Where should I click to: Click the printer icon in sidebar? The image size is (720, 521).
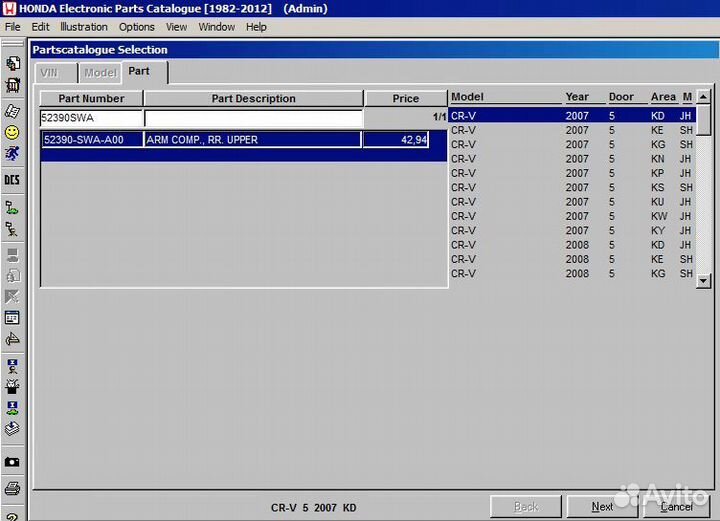click(12, 489)
